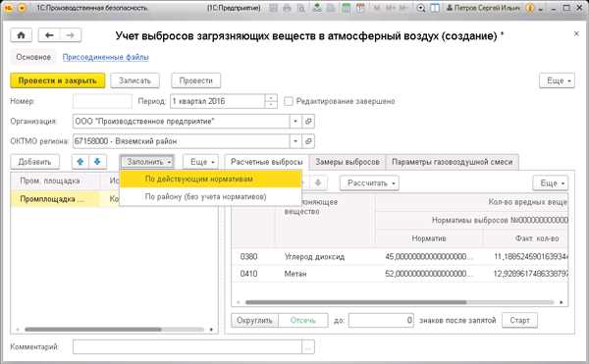
Task: Click the Номер input field
Action: 102,101
